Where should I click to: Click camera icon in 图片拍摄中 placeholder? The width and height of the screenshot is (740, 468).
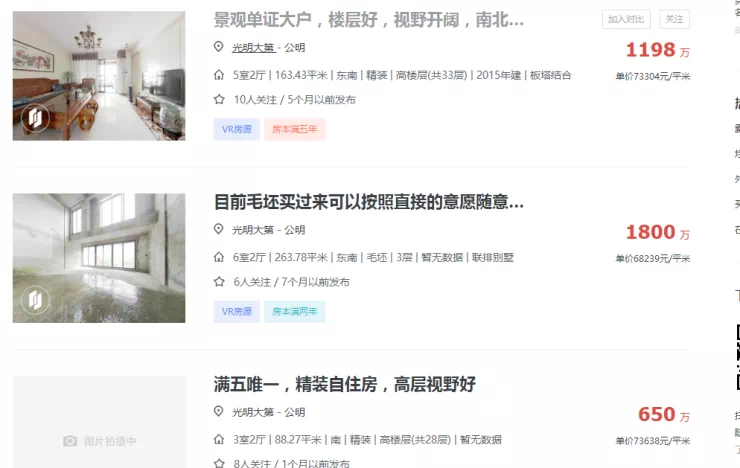pos(70,441)
